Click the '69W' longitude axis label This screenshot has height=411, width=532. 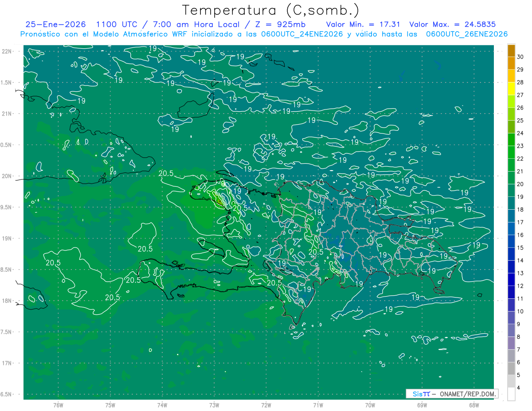pos(422,405)
